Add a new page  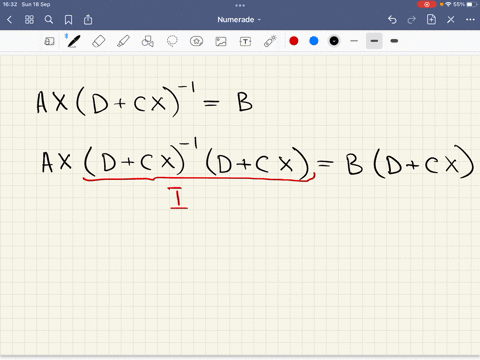tap(431, 20)
